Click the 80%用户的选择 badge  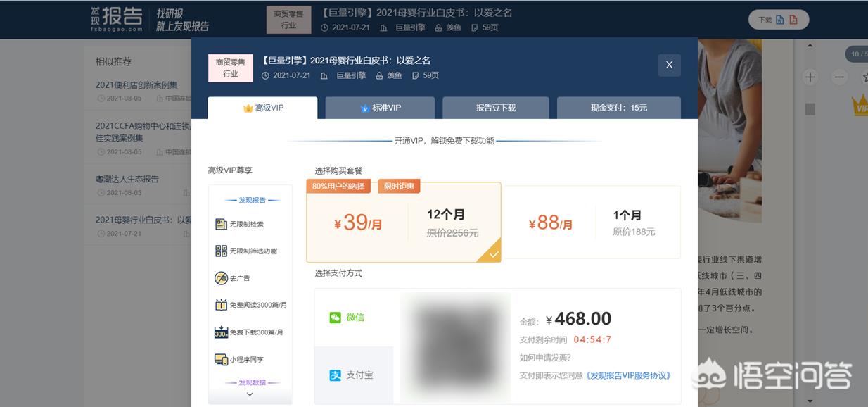click(338, 187)
